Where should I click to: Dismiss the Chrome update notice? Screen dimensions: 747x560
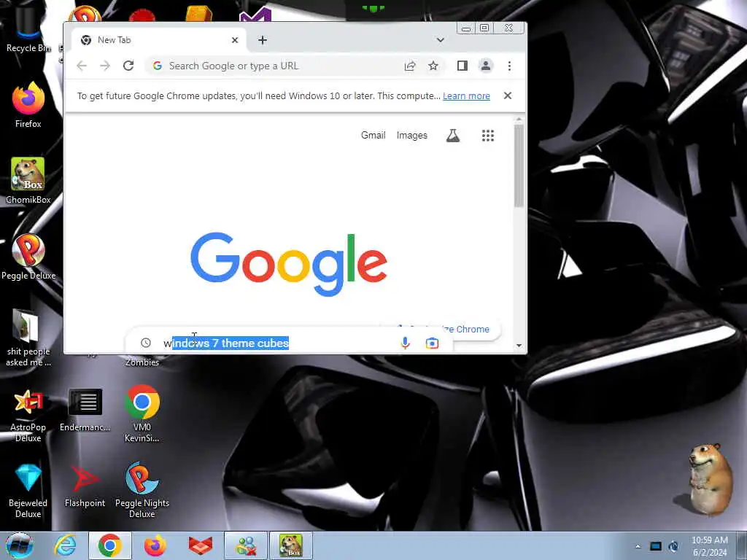coord(508,96)
